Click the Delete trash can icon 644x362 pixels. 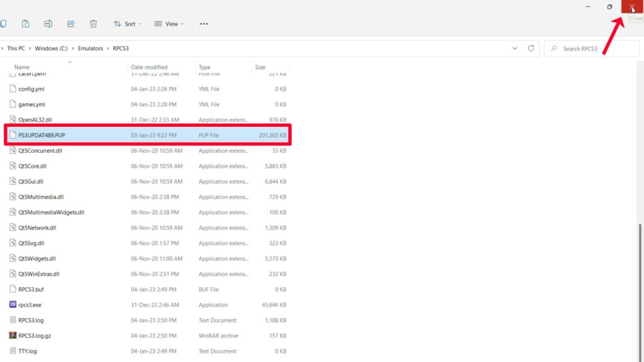pyautogui.click(x=93, y=24)
